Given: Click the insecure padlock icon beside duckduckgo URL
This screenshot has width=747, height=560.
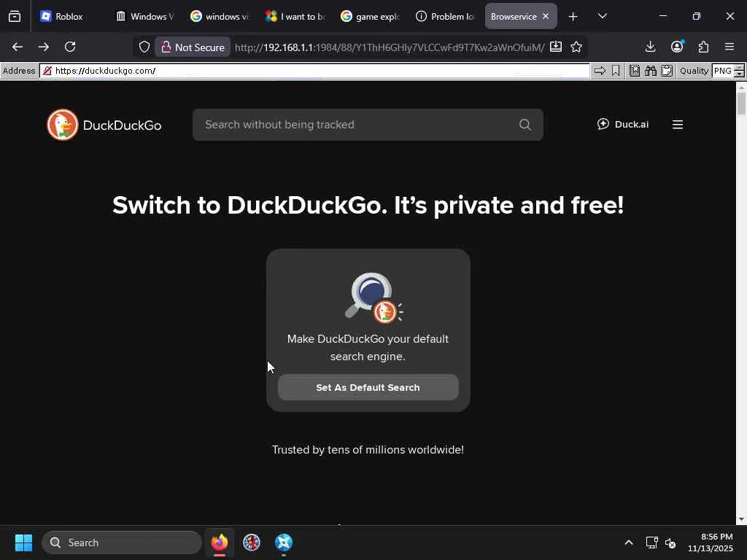Looking at the screenshot, I should point(47,71).
